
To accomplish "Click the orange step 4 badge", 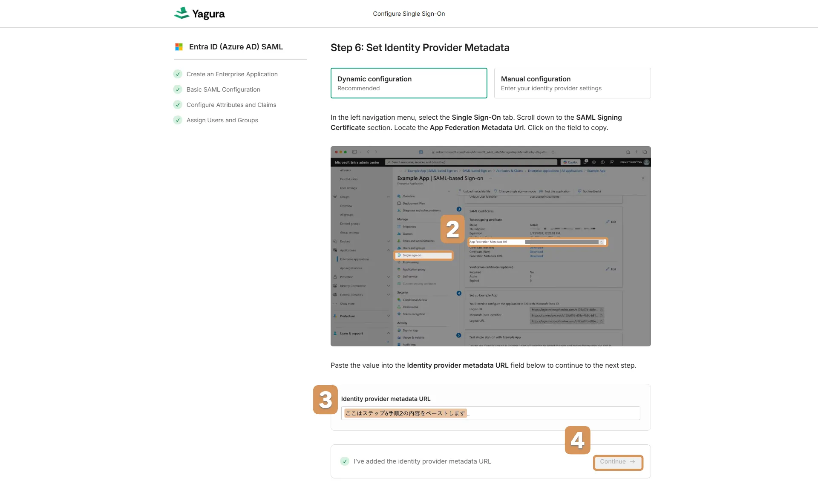I will [x=577, y=440].
